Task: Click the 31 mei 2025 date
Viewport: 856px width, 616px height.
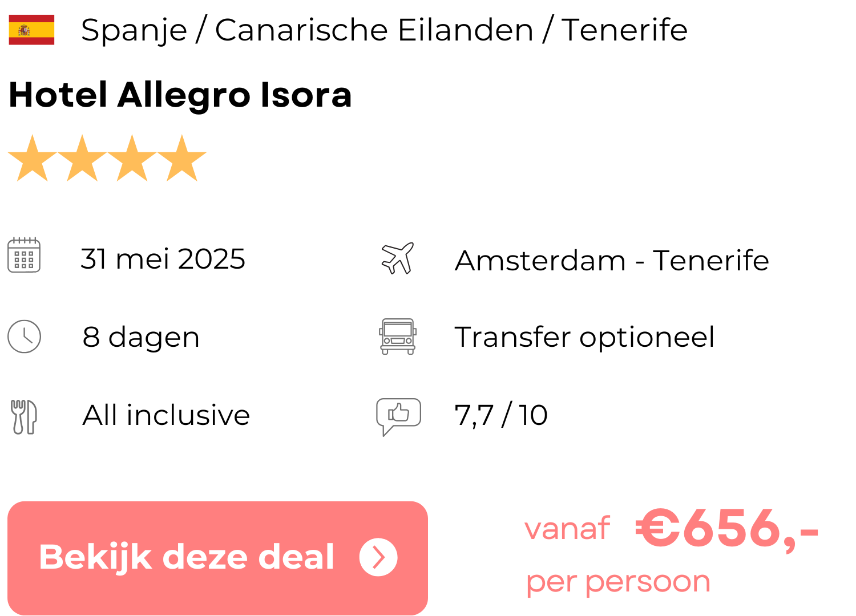Action: point(163,259)
